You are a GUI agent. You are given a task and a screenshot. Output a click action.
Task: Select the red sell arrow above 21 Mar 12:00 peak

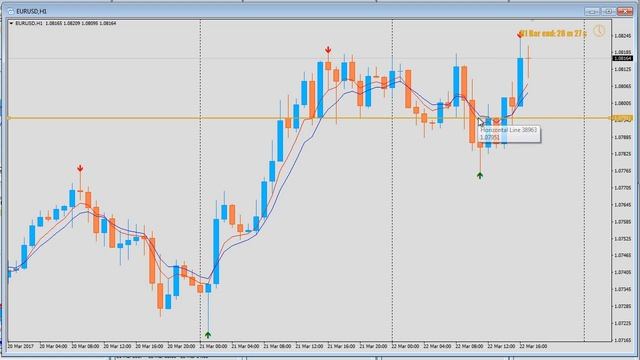click(x=328, y=50)
